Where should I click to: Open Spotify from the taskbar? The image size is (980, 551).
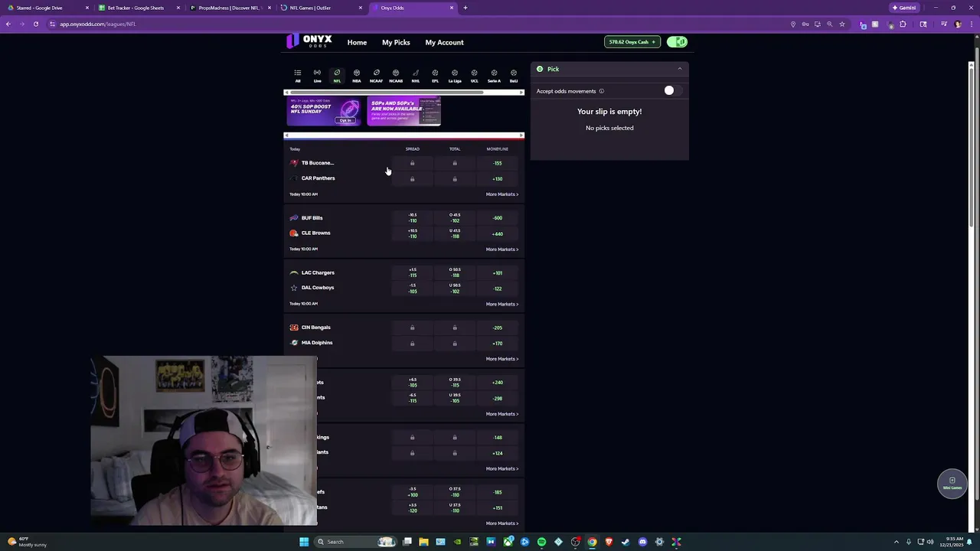point(541,542)
